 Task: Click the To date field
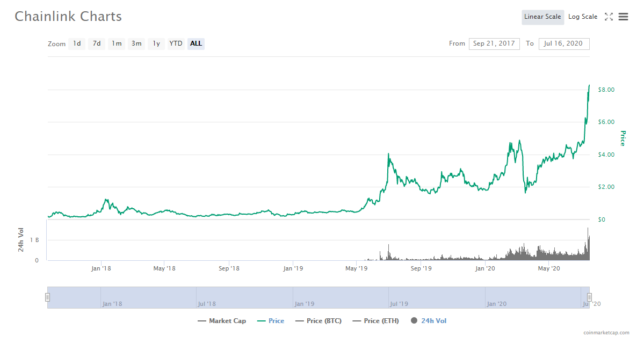564,43
